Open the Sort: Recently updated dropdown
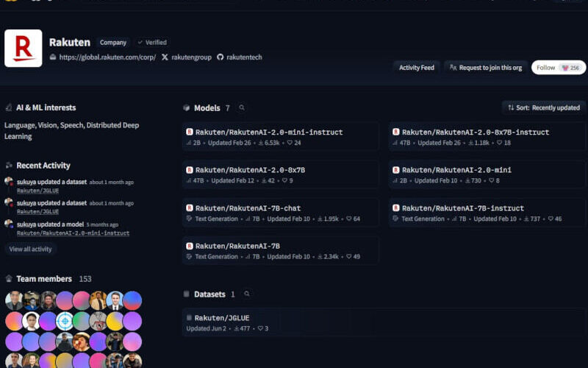This screenshot has width=588, height=368. pyautogui.click(x=544, y=107)
